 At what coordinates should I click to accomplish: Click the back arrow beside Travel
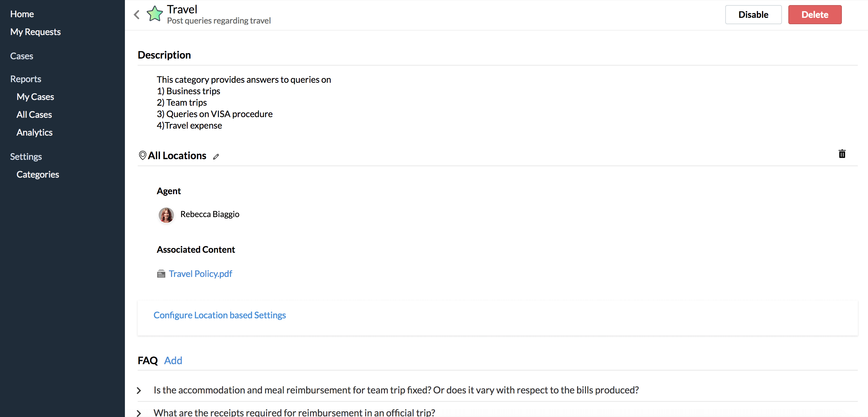coord(137,14)
